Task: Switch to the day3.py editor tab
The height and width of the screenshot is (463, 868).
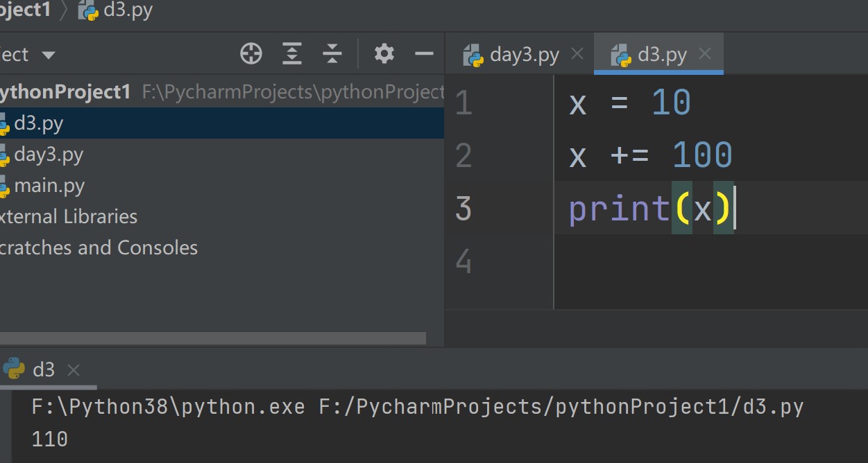Action: pos(524,55)
